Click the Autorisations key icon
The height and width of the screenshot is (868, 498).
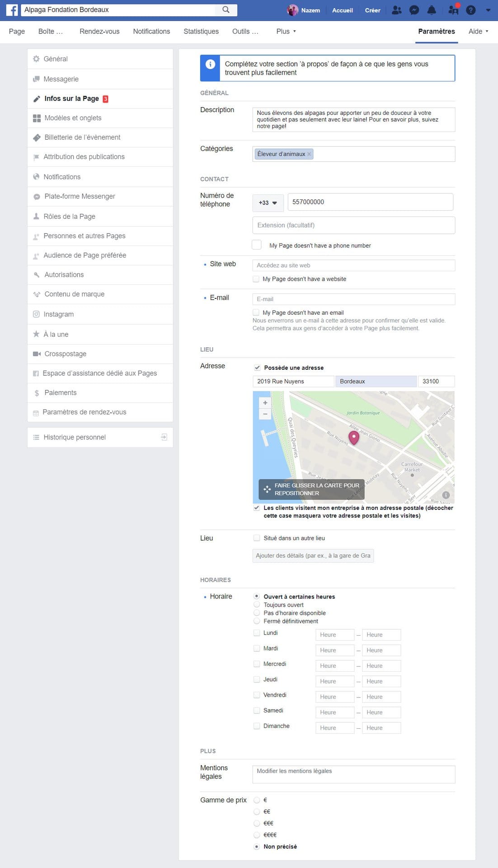click(37, 275)
